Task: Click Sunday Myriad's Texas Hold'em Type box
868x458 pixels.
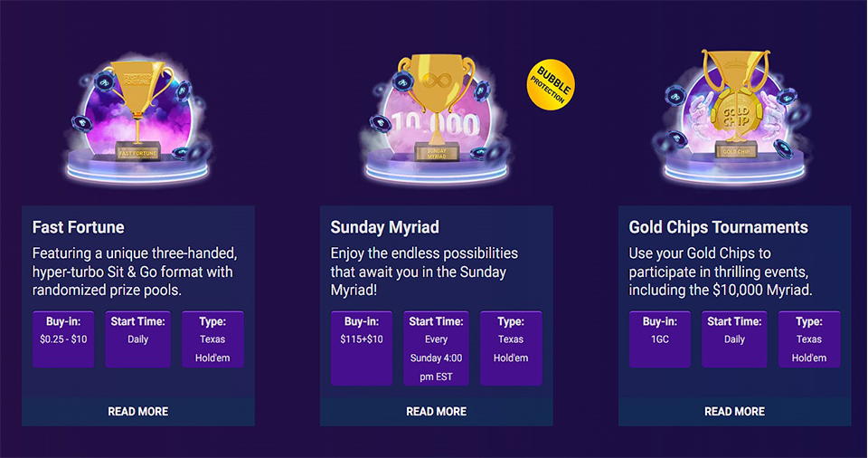Action: coord(511,348)
